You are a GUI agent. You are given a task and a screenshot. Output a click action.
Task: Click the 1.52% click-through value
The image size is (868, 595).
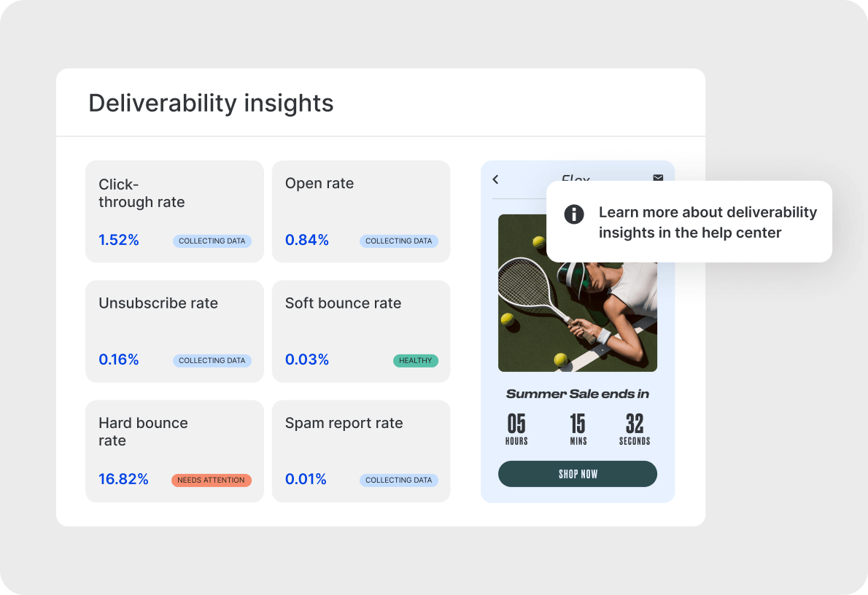click(118, 240)
